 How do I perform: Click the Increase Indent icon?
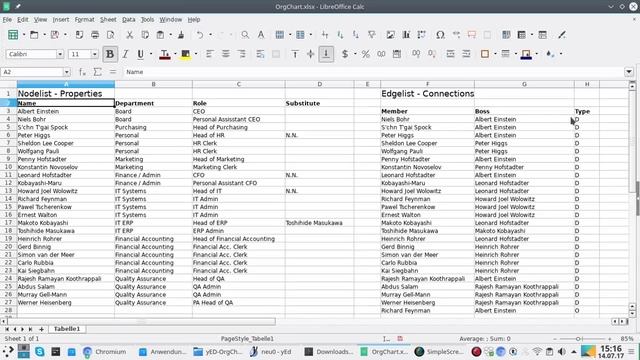450,54
